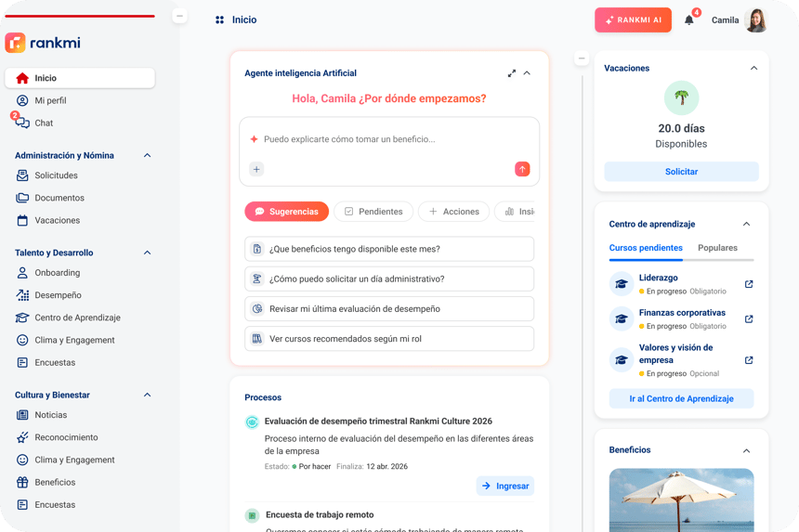799x532 pixels.
Task: Choose Revisar mi última evaluación de desempeño
Action: pos(389,309)
